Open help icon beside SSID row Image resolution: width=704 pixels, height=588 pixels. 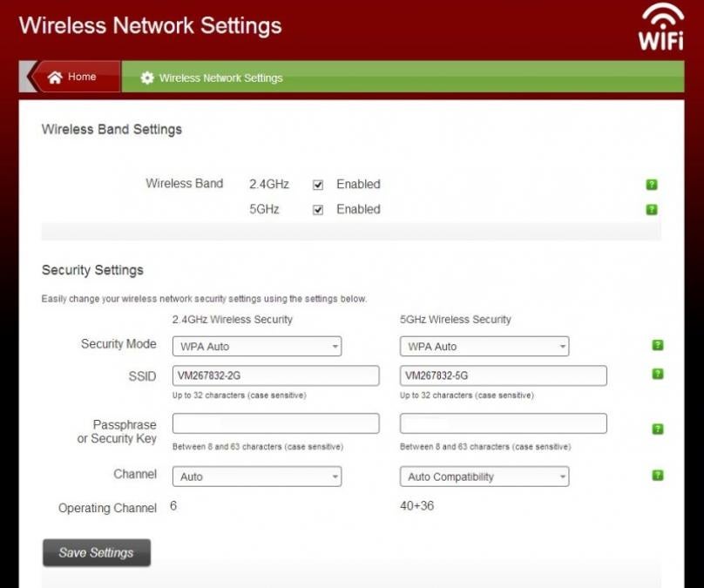657,374
